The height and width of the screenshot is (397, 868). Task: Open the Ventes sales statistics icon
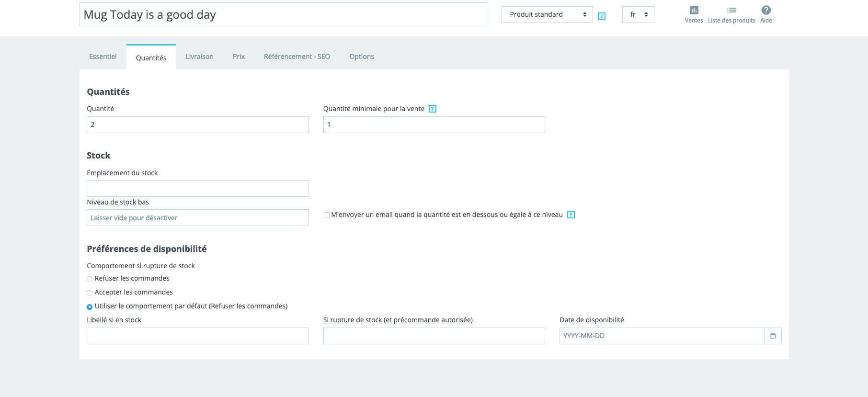coord(694,11)
